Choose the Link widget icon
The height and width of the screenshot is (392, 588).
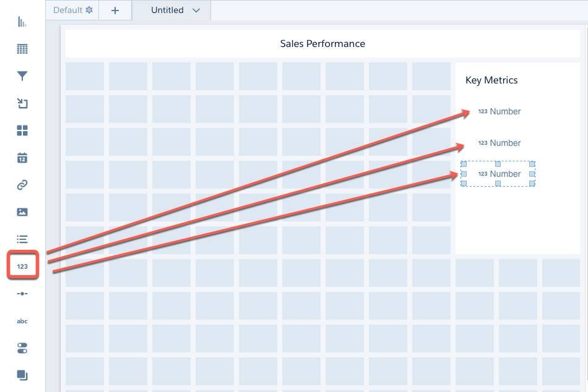coord(22,185)
